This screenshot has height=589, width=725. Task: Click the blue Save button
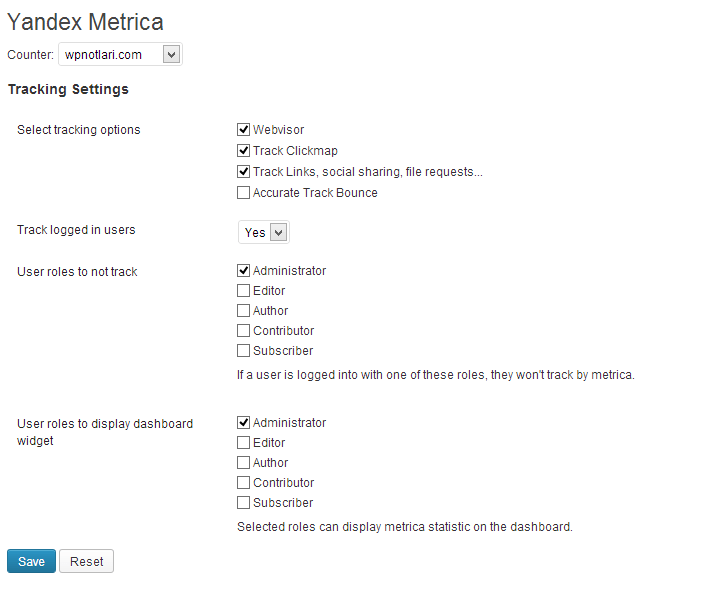(x=31, y=561)
